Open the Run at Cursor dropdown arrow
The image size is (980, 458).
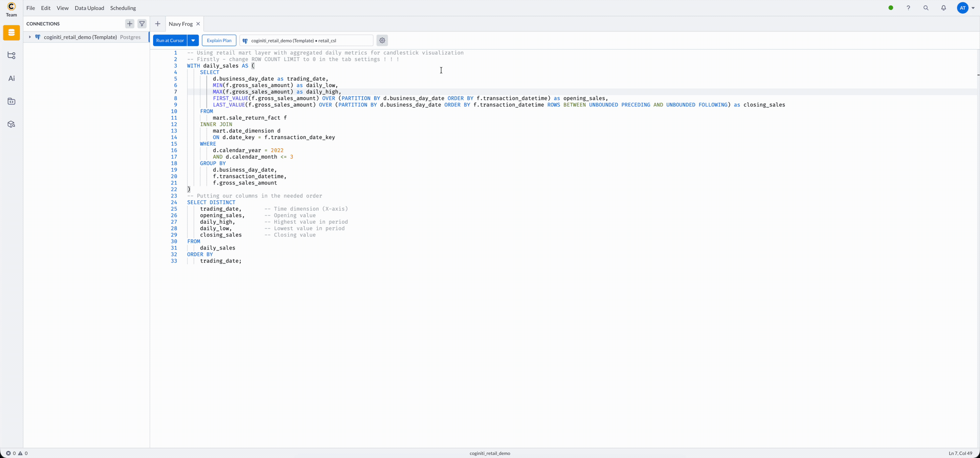193,41
